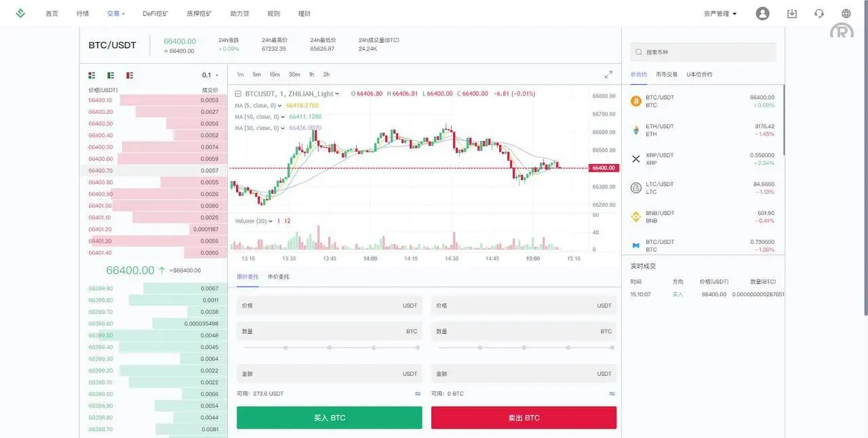Screen dimensions: 868x438
Task: Click the 买入 BTC green button
Action: click(x=329, y=417)
